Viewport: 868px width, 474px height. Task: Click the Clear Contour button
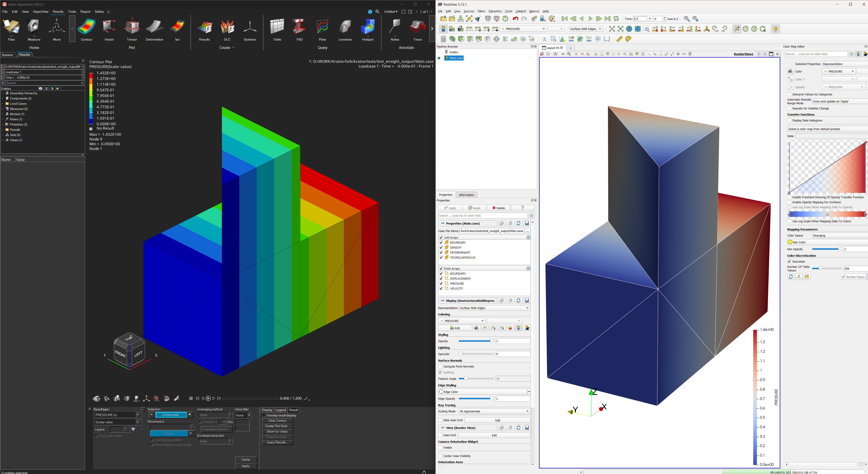(277, 421)
